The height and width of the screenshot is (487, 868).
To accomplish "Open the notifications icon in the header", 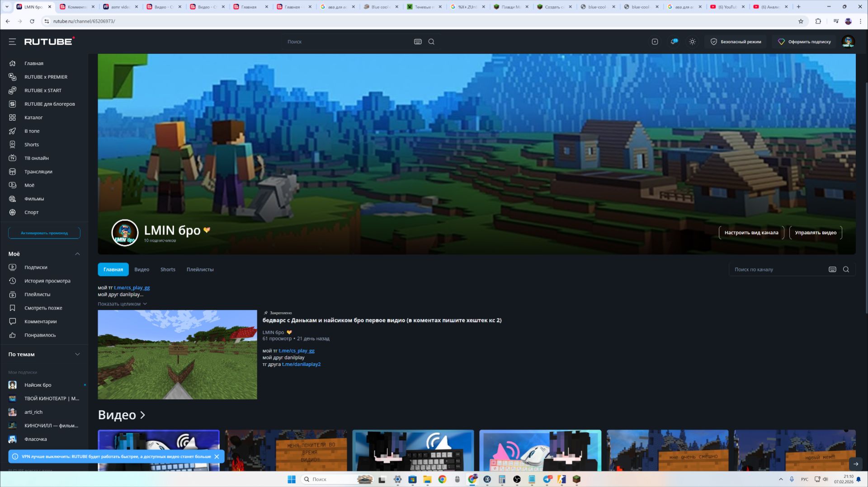I will (x=674, y=42).
